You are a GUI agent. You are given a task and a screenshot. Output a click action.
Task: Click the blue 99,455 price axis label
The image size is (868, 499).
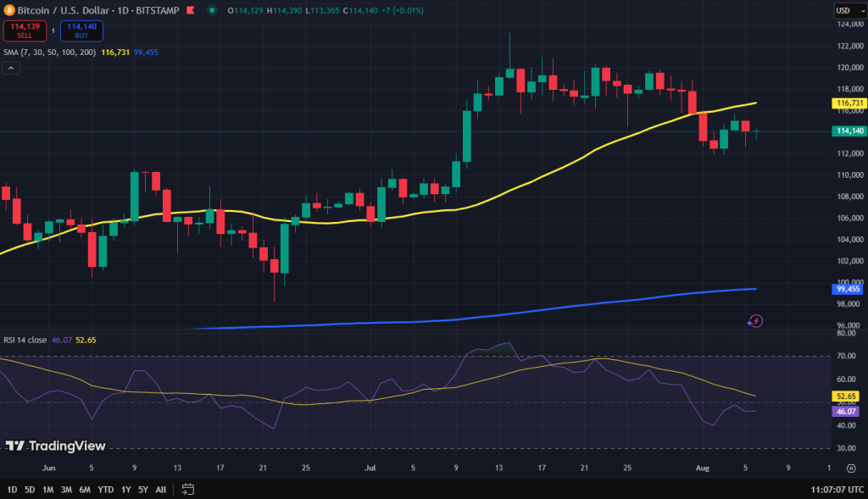[847, 289]
